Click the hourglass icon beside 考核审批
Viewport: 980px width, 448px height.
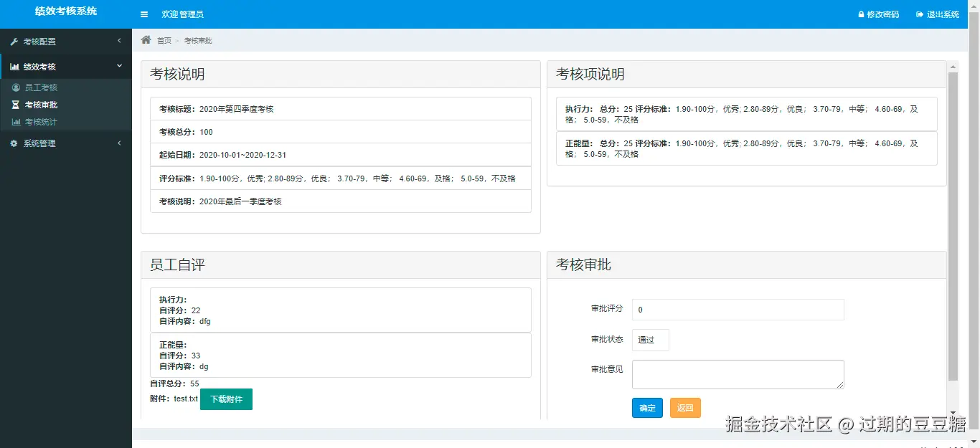point(17,105)
